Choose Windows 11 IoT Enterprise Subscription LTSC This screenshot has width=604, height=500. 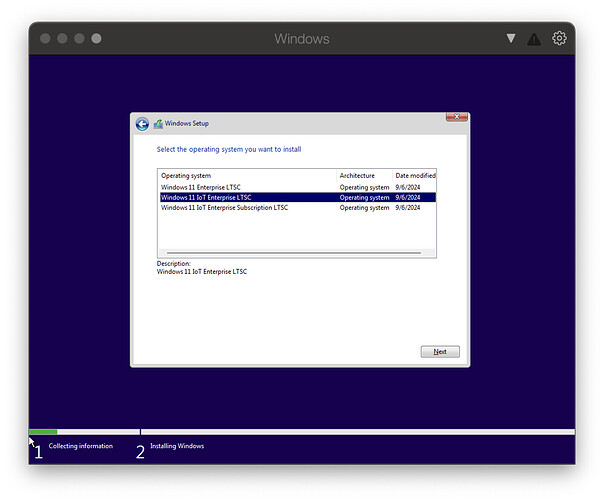point(224,208)
